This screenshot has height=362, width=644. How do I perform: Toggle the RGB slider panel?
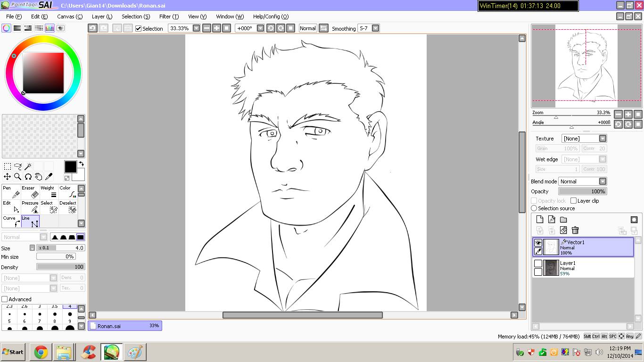pos(17,28)
